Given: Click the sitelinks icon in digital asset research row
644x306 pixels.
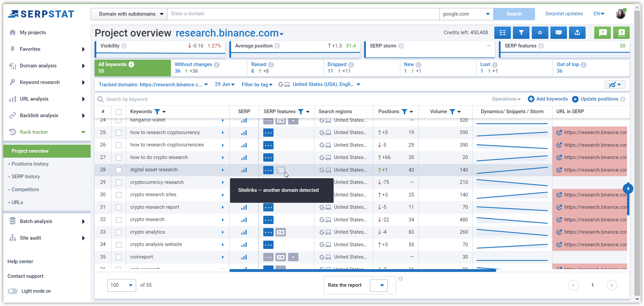Looking at the screenshot, I should pyautogui.click(x=281, y=170).
